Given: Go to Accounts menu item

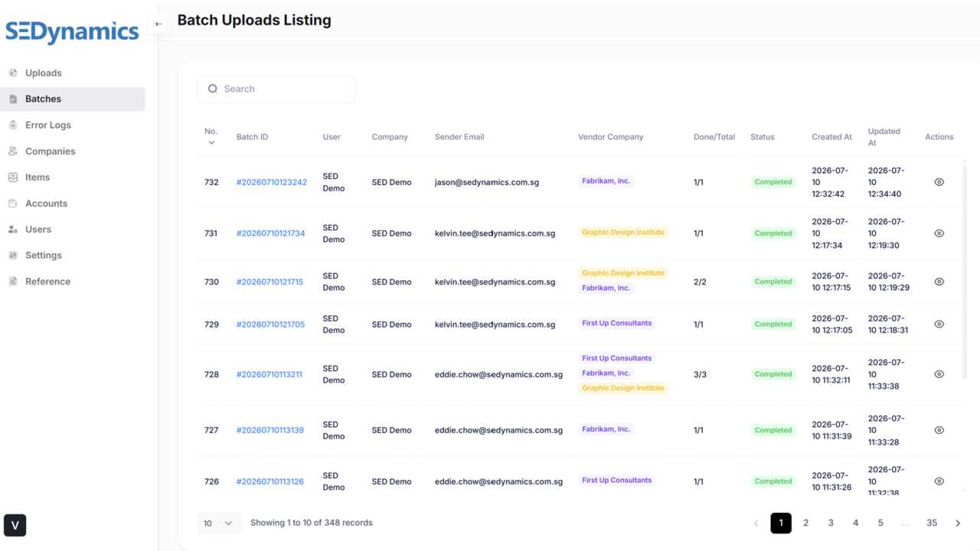Looking at the screenshot, I should [x=73, y=204].
